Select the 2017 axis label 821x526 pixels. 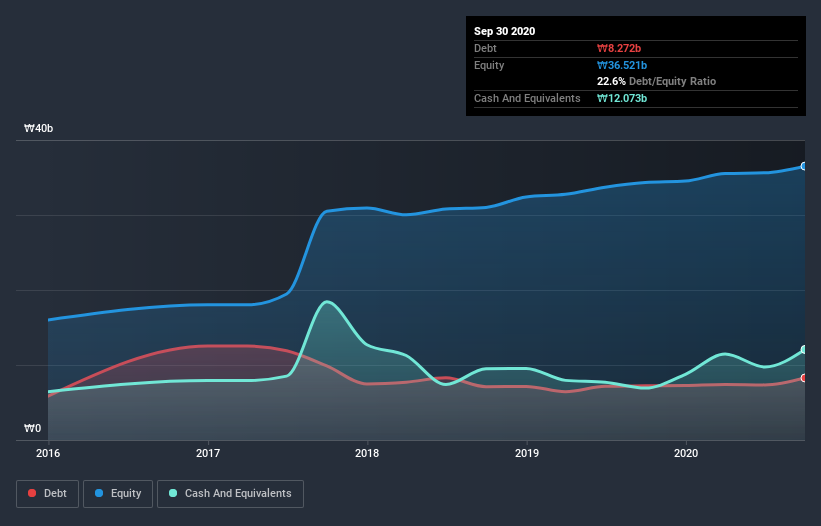pos(208,453)
